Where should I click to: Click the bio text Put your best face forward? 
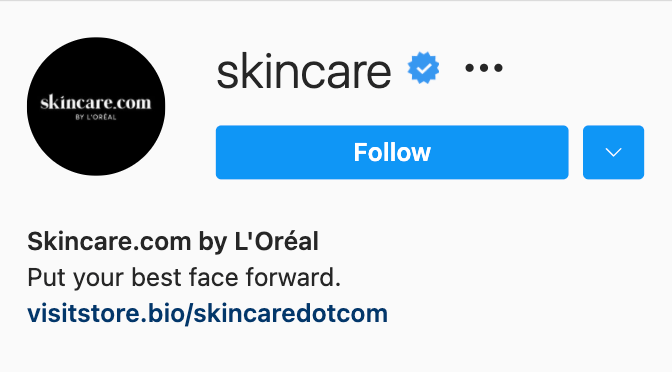[184, 277]
